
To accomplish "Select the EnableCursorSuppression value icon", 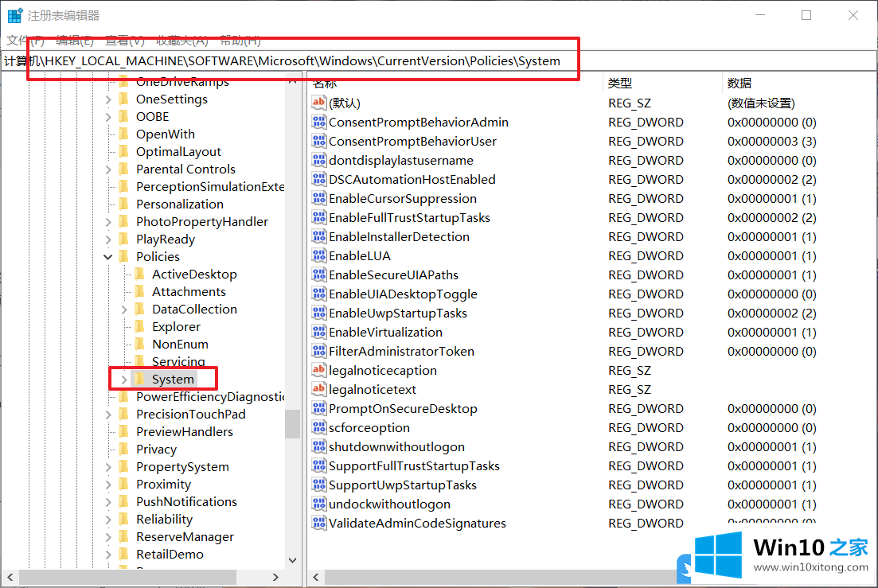I will click(319, 198).
